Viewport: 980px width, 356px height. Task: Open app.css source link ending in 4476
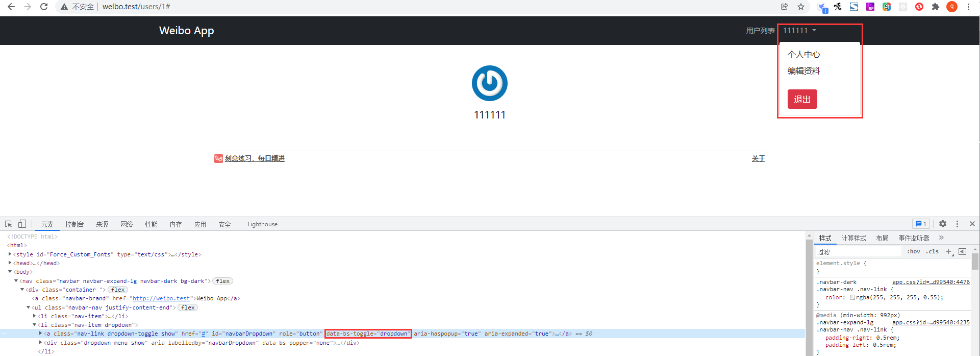coord(931,282)
